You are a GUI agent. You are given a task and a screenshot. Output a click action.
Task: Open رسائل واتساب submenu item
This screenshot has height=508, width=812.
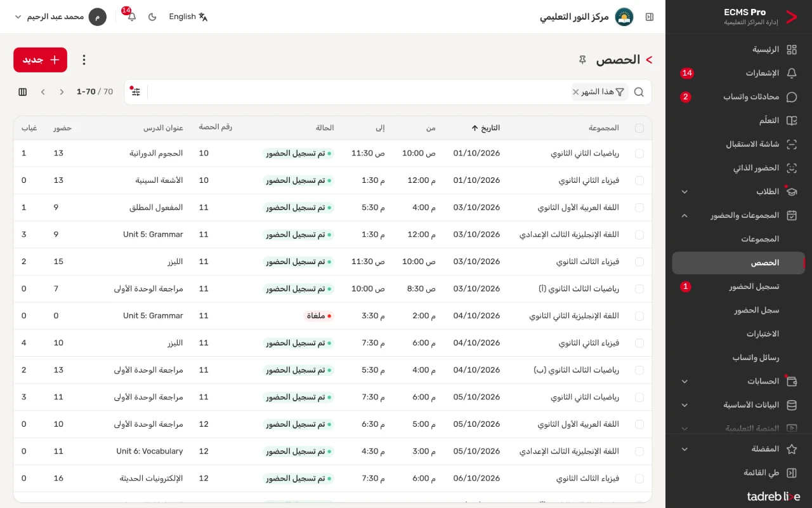[738, 358]
